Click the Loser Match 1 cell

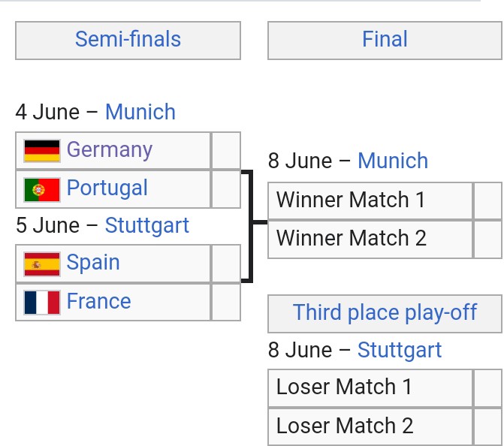(370, 388)
